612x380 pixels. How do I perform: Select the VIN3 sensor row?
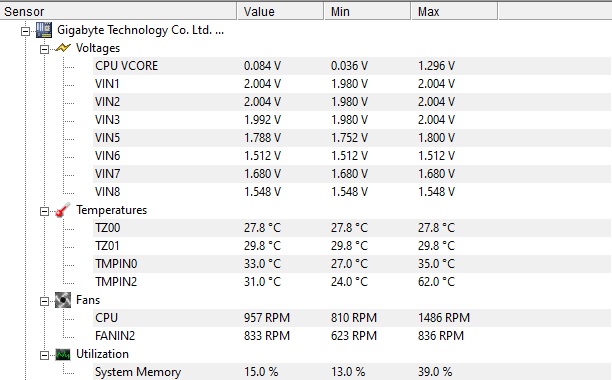pos(352,120)
